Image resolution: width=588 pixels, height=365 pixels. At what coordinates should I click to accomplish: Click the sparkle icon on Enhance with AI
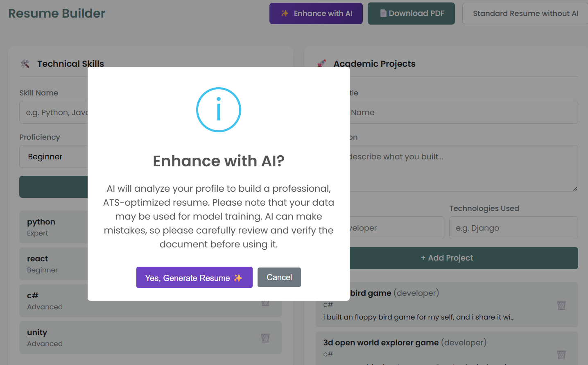coord(285,14)
